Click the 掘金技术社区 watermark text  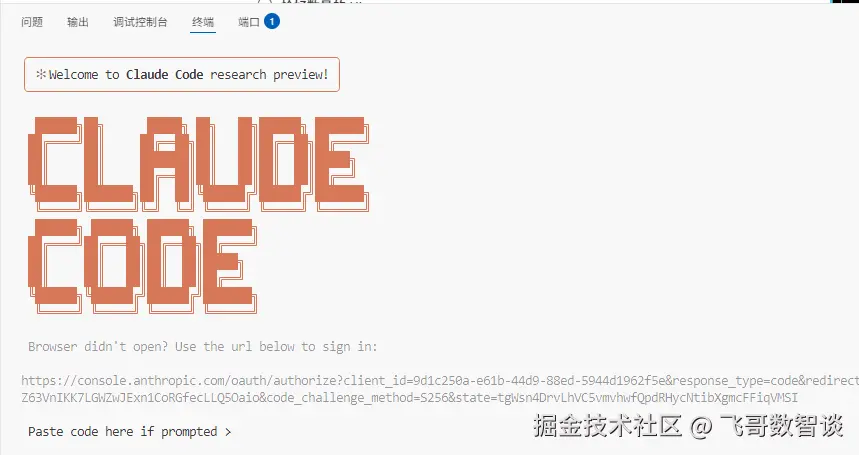tap(608, 425)
